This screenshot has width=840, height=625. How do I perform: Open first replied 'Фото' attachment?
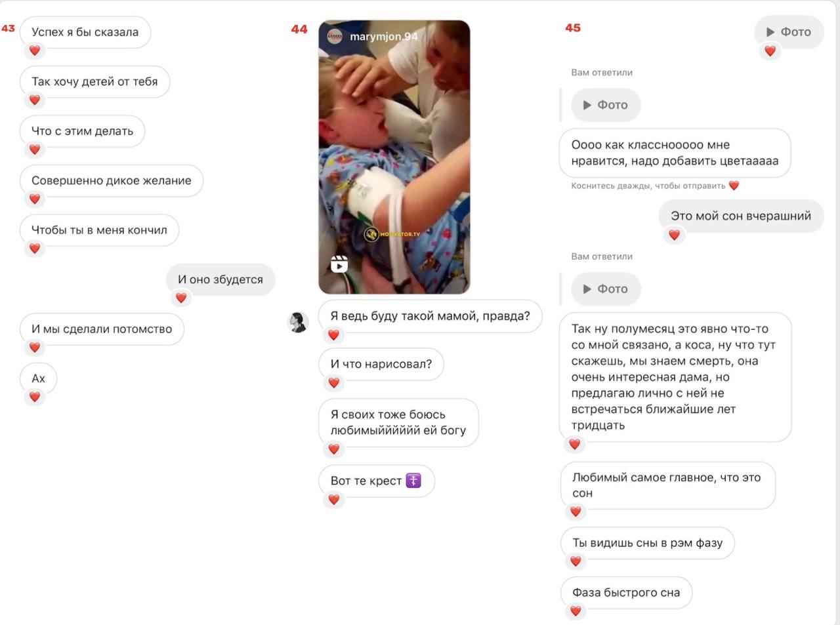pos(606,105)
